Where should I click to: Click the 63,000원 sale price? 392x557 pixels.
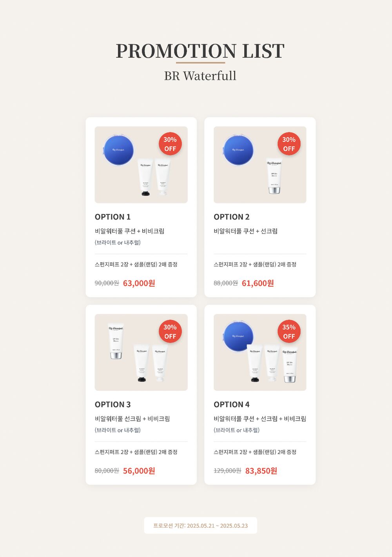tap(139, 283)
